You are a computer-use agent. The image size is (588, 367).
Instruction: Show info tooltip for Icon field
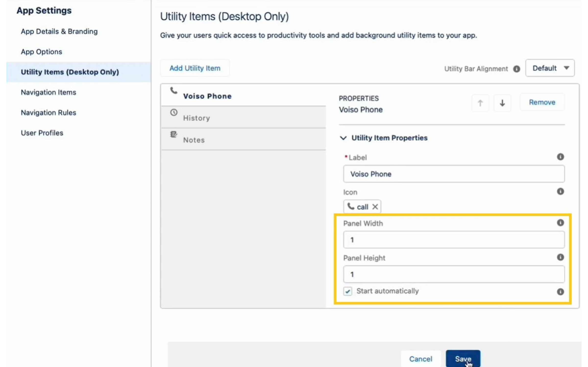(x=560, y=191)
